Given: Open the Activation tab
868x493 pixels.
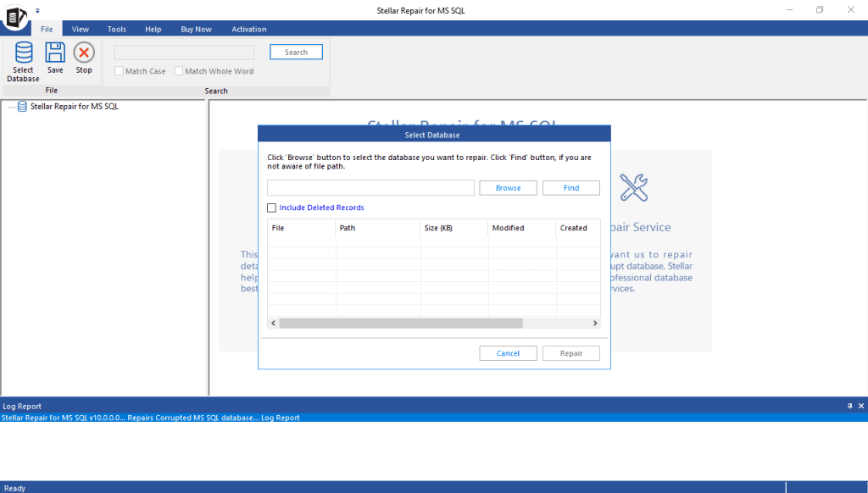Looking at the screenshot, I should (x=248, y=28).
